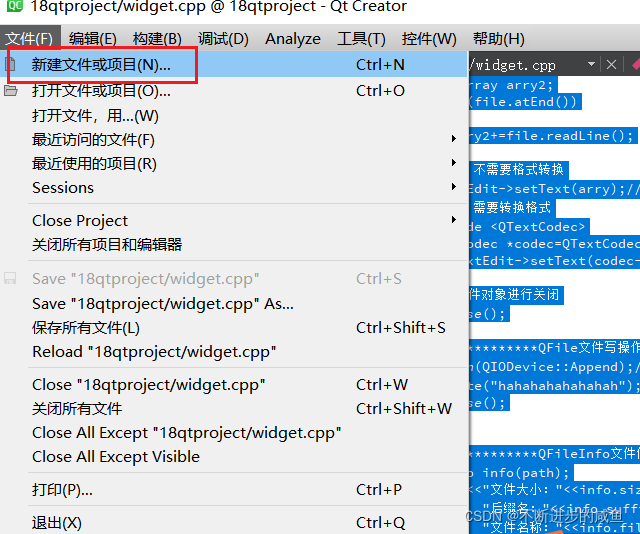Screen dimensions: 640x534
Task: Select 打开文件，用...(W) entry
Action: tap(233, 116)
